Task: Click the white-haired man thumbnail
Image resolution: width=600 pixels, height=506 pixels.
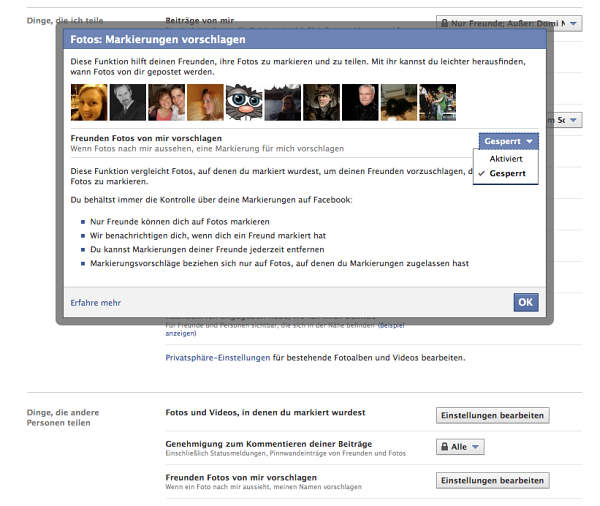Action: 360,103
